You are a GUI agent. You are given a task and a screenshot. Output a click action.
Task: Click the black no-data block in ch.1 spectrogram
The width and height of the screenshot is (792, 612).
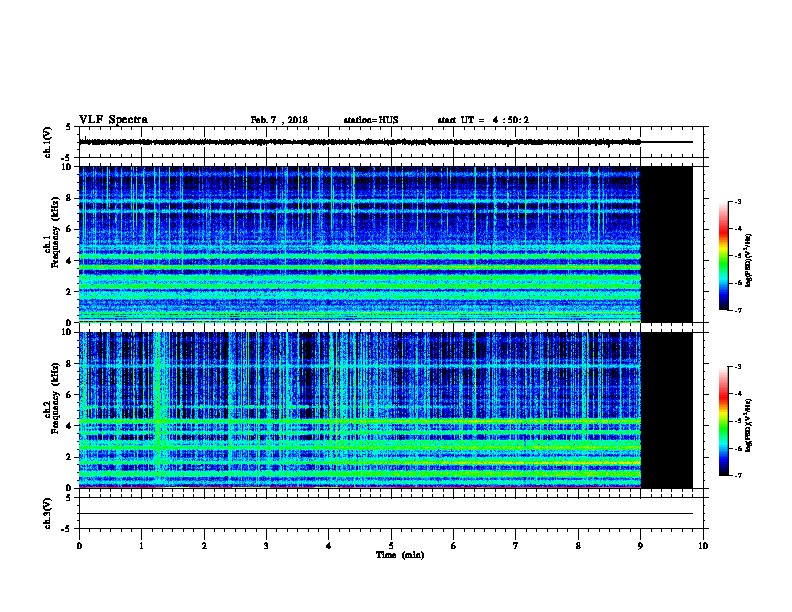pos(666,244)
